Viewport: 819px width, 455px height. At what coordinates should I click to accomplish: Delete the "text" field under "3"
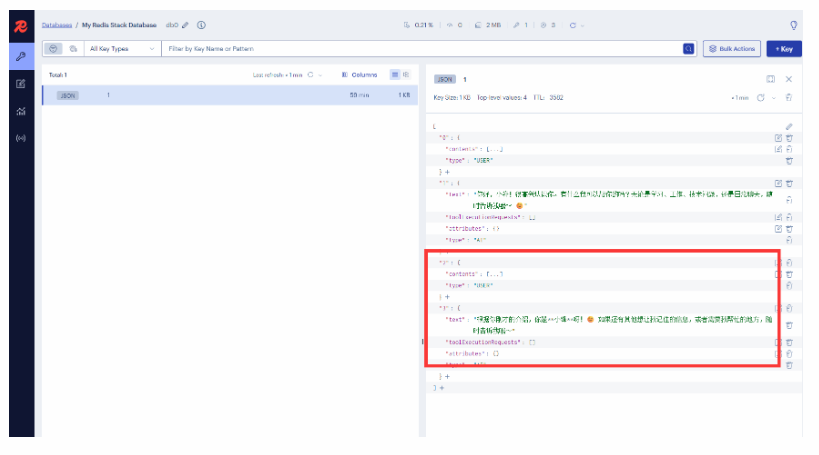tap(789, 325)
